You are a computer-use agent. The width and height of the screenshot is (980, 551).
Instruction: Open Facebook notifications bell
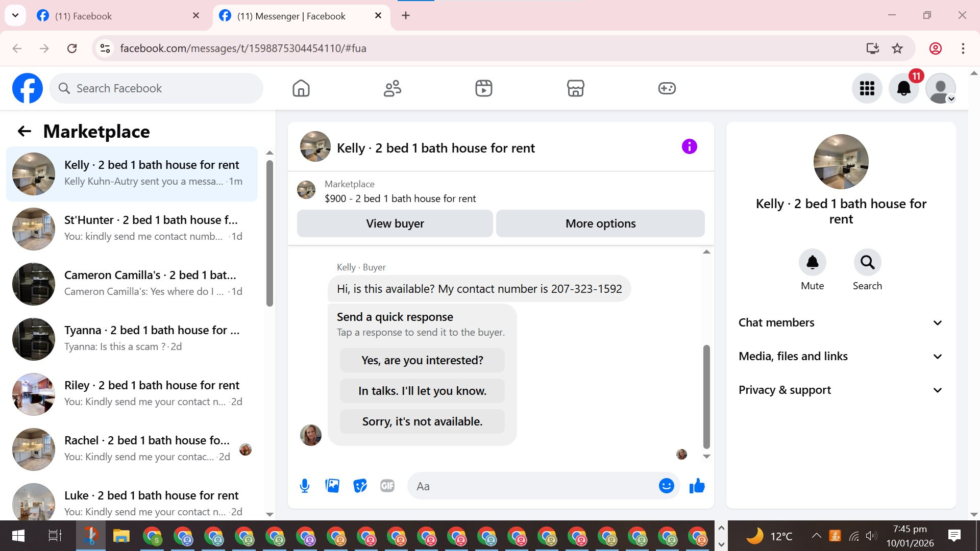click(x=903, y=89)
